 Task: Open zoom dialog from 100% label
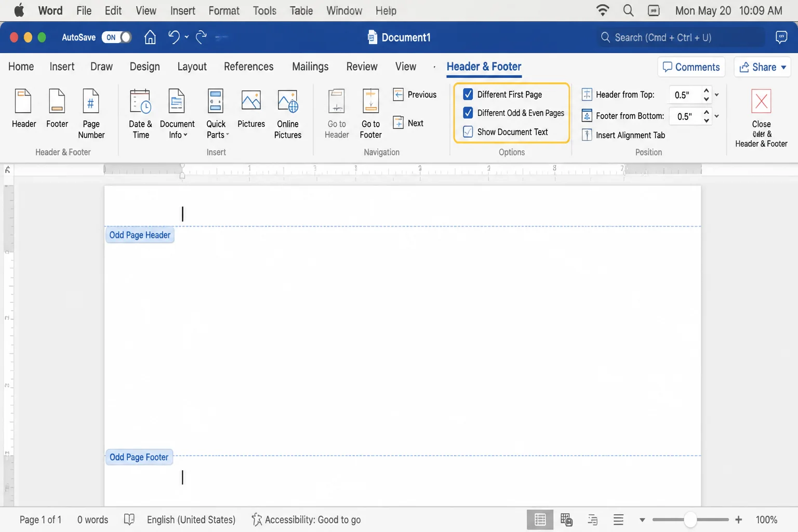766,520
